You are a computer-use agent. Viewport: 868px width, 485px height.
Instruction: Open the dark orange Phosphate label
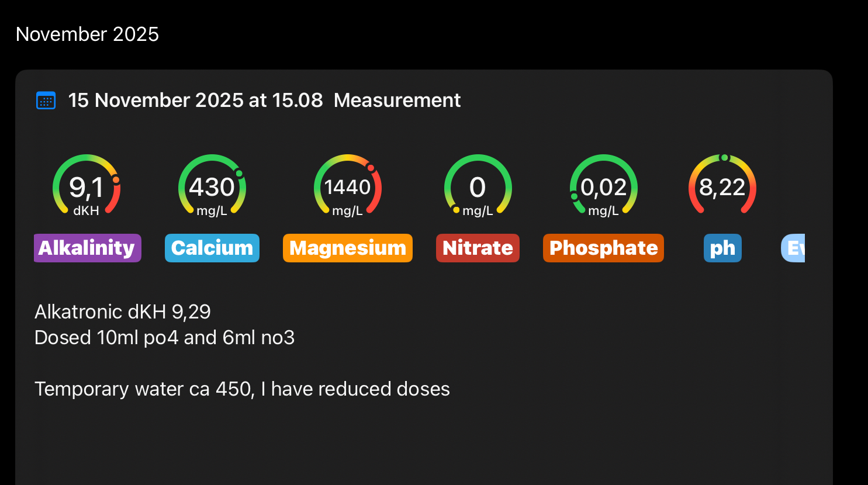tap(603, 248)
